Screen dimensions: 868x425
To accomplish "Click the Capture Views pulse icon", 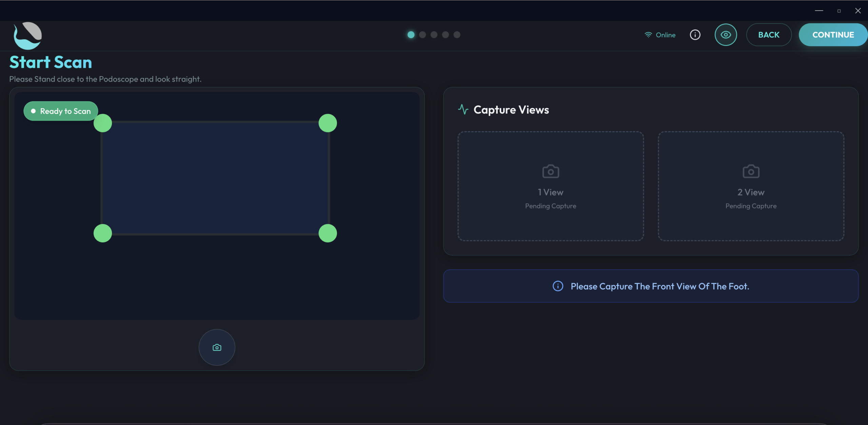I will pos(463,109).
